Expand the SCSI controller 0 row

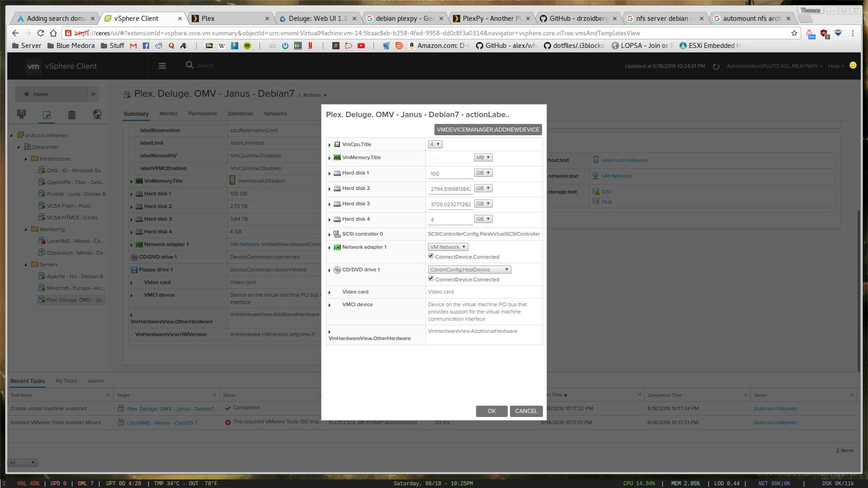click(x=330, y=234)
